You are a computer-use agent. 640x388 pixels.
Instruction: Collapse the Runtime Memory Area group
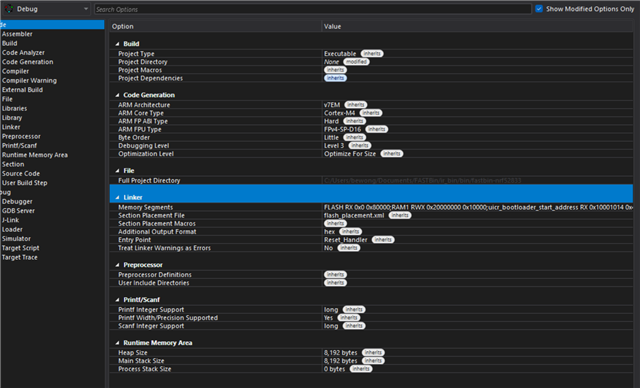point(117,343)
